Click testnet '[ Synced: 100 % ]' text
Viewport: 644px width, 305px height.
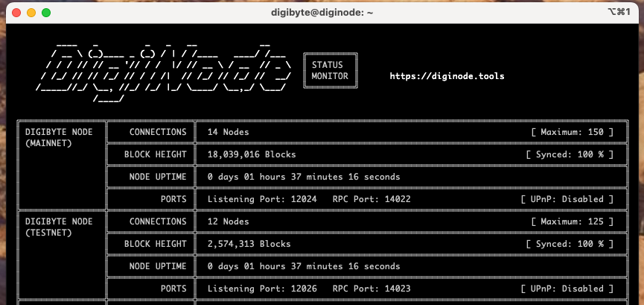click(570, 244)
